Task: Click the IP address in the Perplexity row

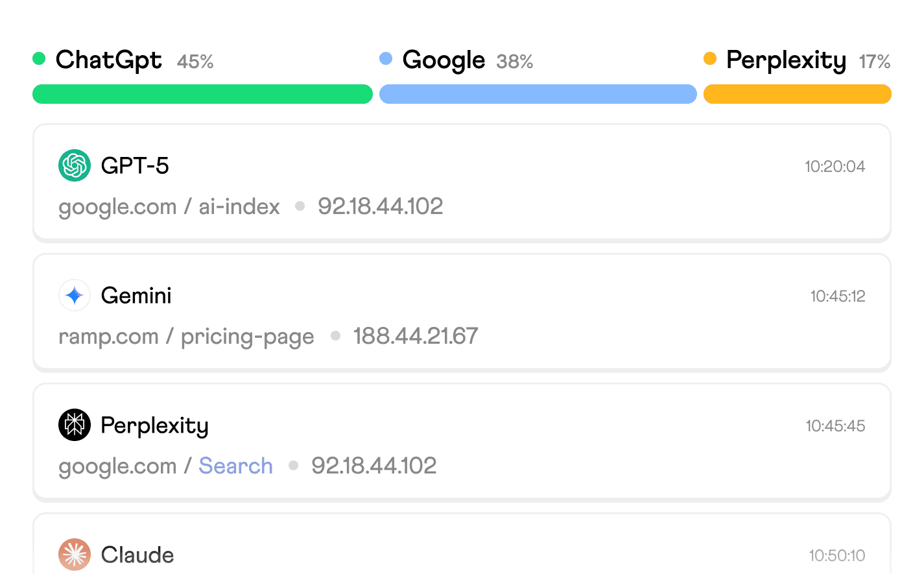Action: (x=374, y=466)
